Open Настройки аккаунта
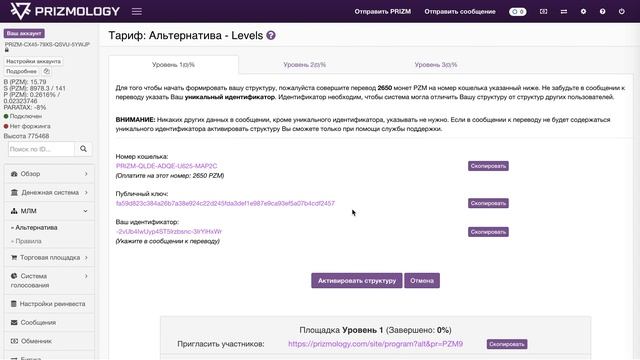The image size is (640, 360). [33, 61]
